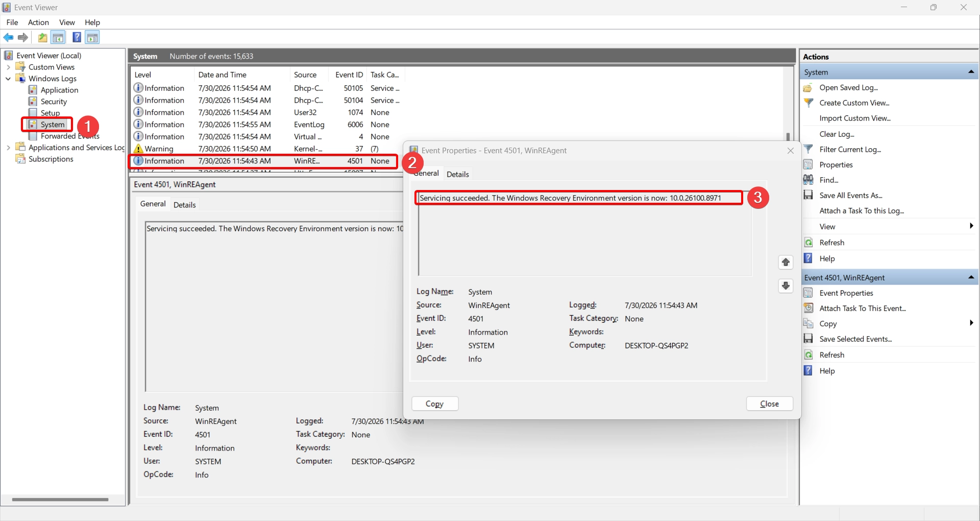
Task: Open the Action menu
Action: (38, 22)
